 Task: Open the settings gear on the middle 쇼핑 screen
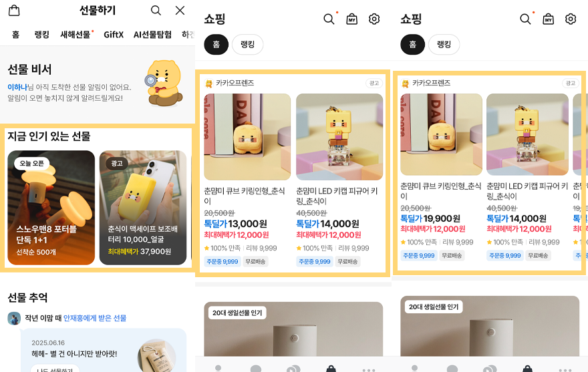click(374, 19)
